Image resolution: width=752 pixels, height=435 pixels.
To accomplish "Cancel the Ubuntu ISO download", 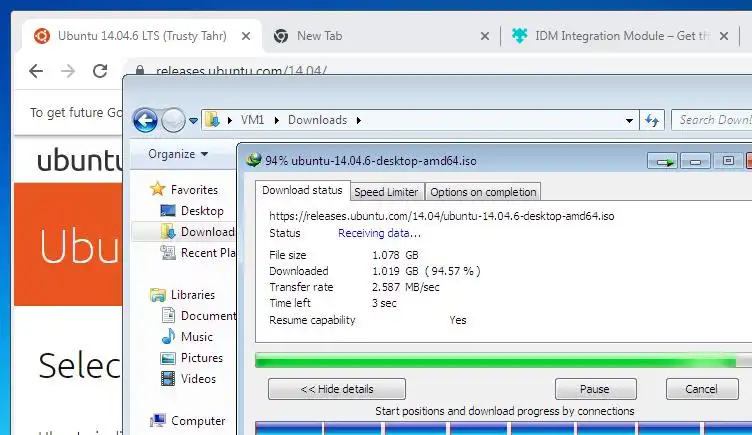I will pos(702,389).
